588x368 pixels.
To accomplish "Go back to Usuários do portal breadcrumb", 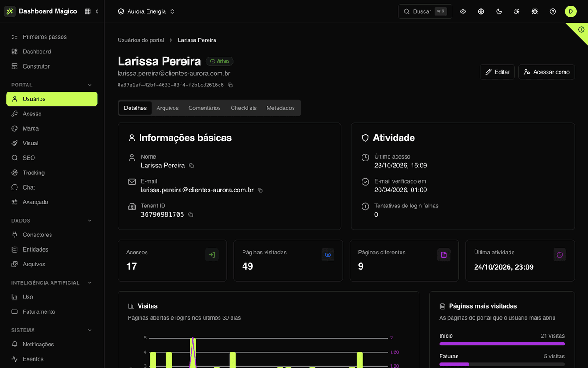I will [141, 40].
